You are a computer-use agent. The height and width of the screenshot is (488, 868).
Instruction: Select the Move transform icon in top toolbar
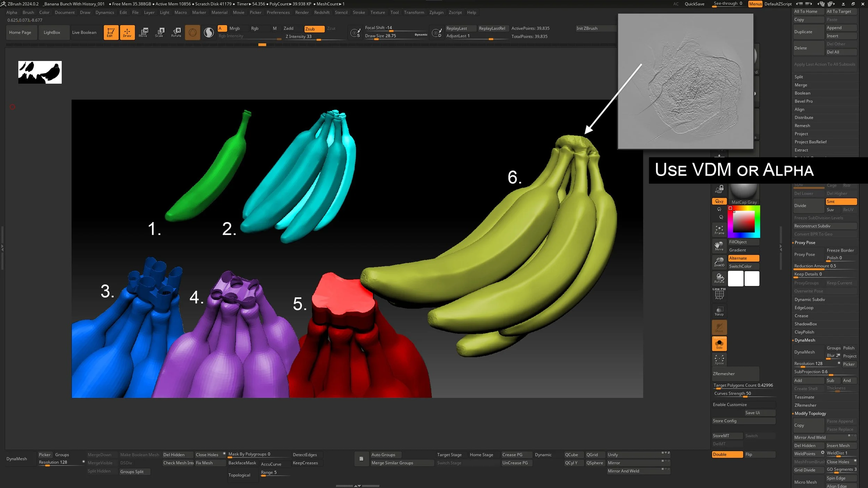click(x=143, y=32)
